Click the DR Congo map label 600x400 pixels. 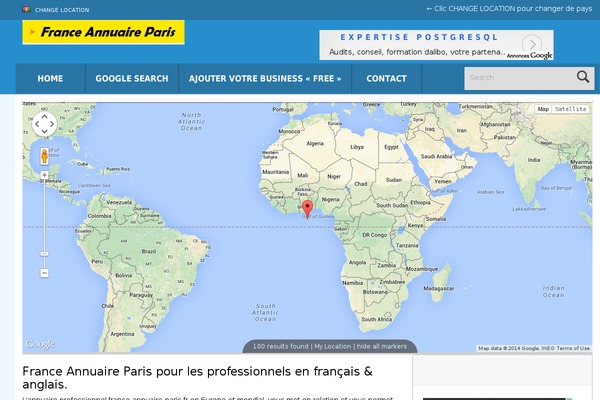tap(374, 235)
